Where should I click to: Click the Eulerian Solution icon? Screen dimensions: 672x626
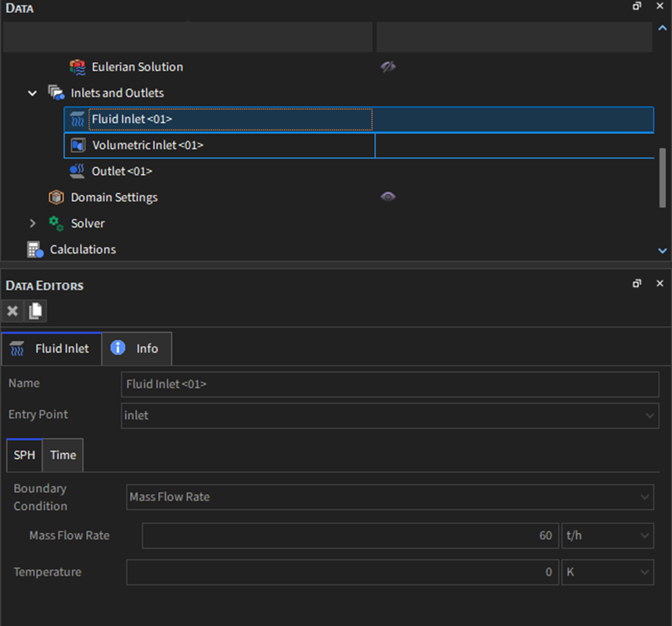78,67
